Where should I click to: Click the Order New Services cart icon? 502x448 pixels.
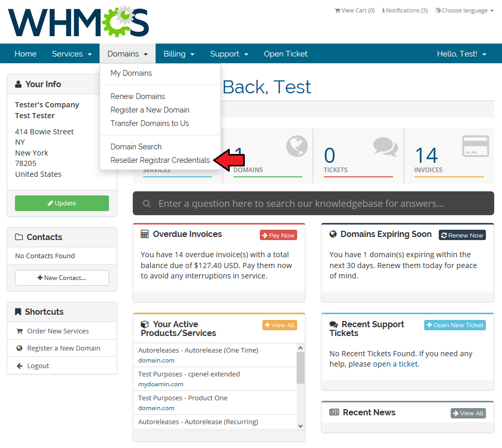click(20, 331)
